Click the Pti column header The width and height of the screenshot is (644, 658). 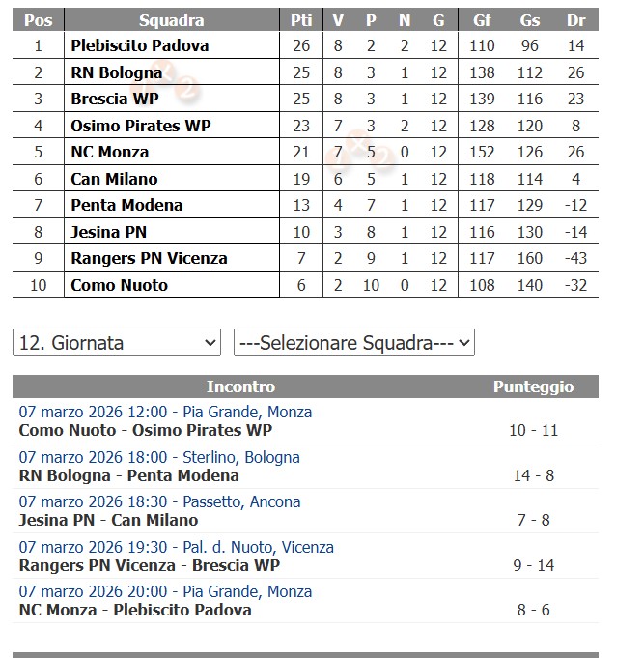(x=301, y=20)
